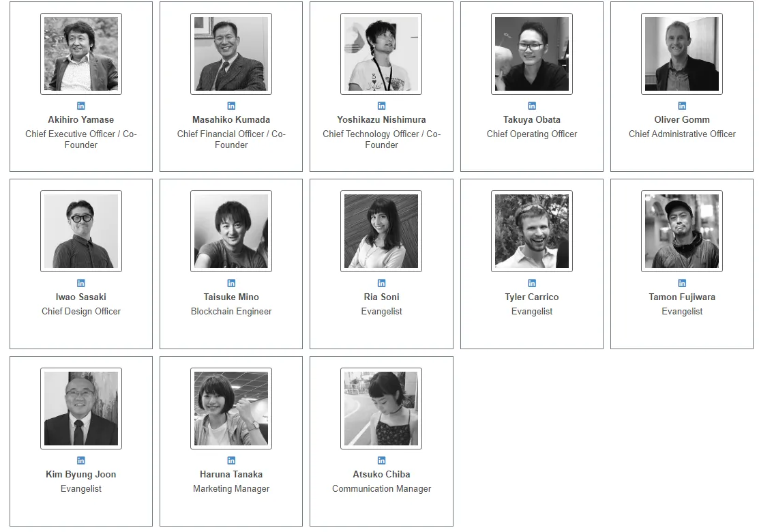The height and width of the screenshot is (532, 759).
Task: Open Ria Soni's LinkedIn icon
Action: 381,282
